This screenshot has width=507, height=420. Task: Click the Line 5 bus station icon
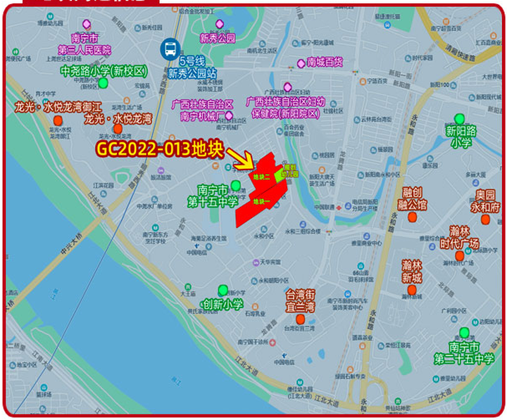click(x=170, y=49)
